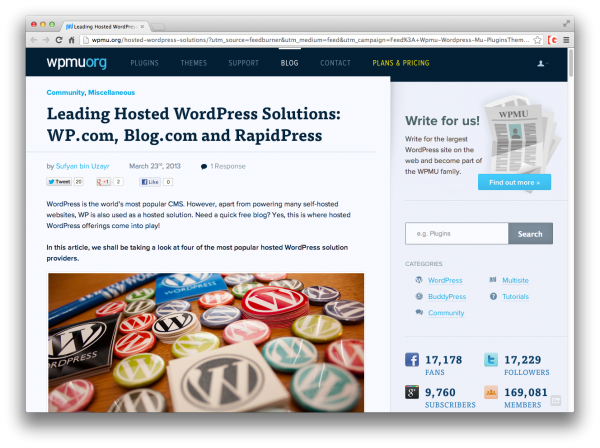Toggle fullscreen with the window arrows icon
Viewport: 600px width, 448px height.
(x=566, y=24)
